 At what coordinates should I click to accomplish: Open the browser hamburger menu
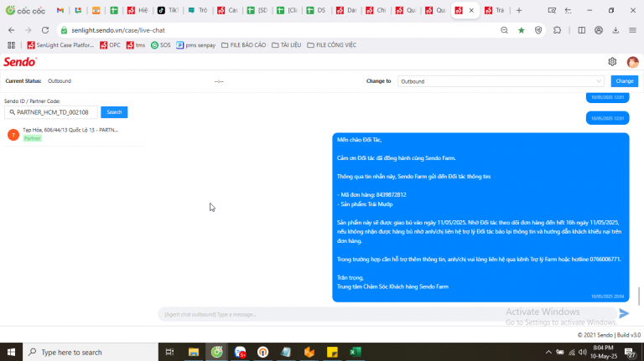click(x=632, y=30)
